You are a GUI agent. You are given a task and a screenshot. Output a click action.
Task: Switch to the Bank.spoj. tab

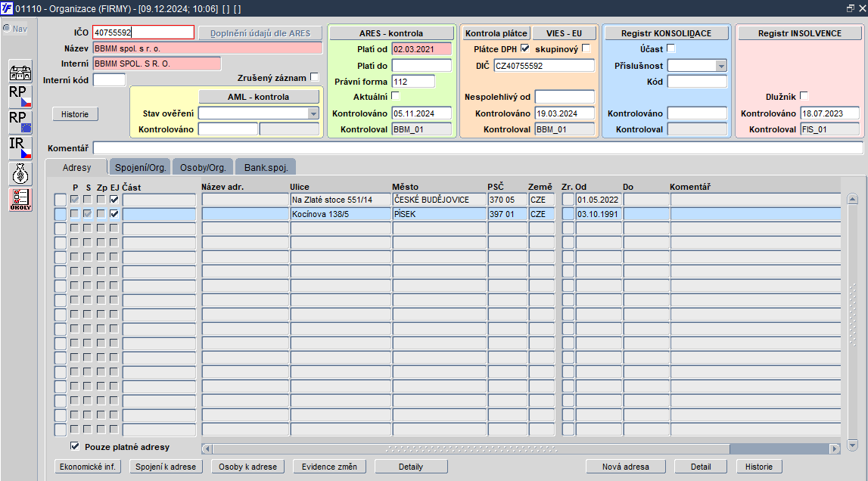[x=266, y=167]
